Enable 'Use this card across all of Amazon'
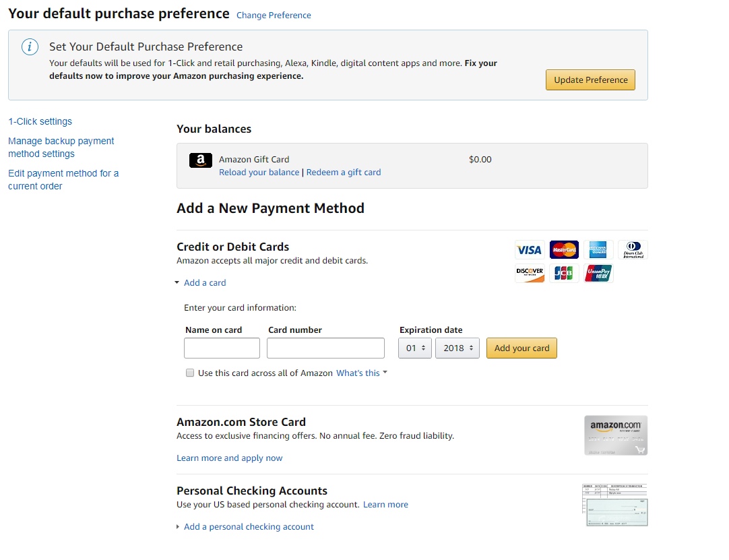 pos(190,373)
